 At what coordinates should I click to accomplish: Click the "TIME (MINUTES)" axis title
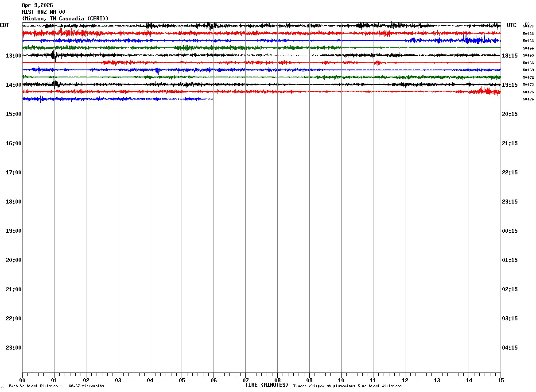(x=267, y=385)
